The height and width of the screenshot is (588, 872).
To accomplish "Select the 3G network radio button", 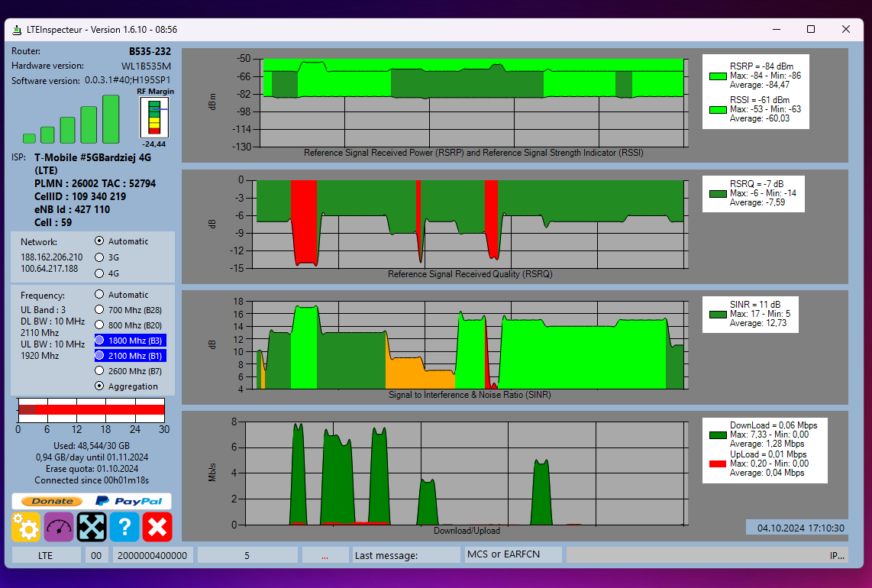I will pyautogui.click(x=99, y=257).
